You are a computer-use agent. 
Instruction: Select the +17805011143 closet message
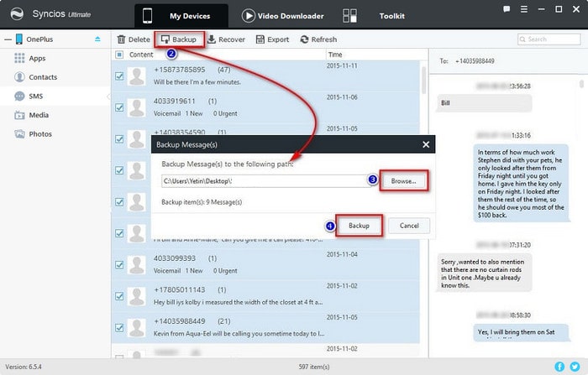tap(238, 302)
